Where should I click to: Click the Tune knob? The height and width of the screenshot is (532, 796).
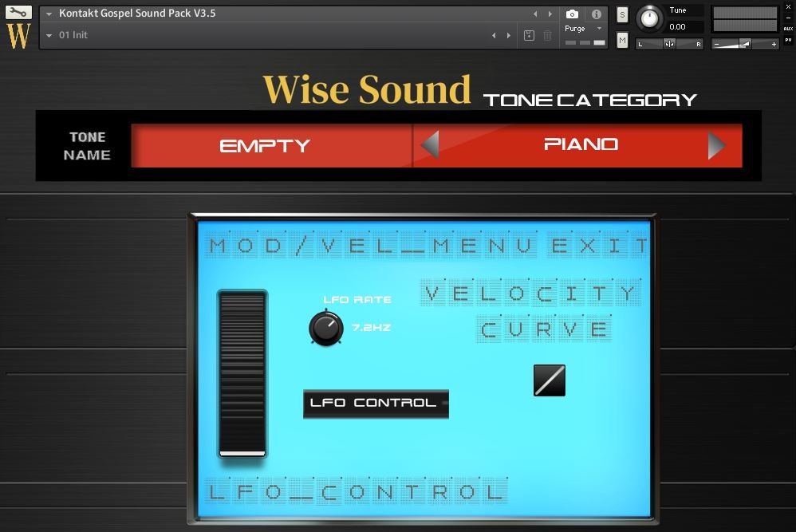point(648,18)
